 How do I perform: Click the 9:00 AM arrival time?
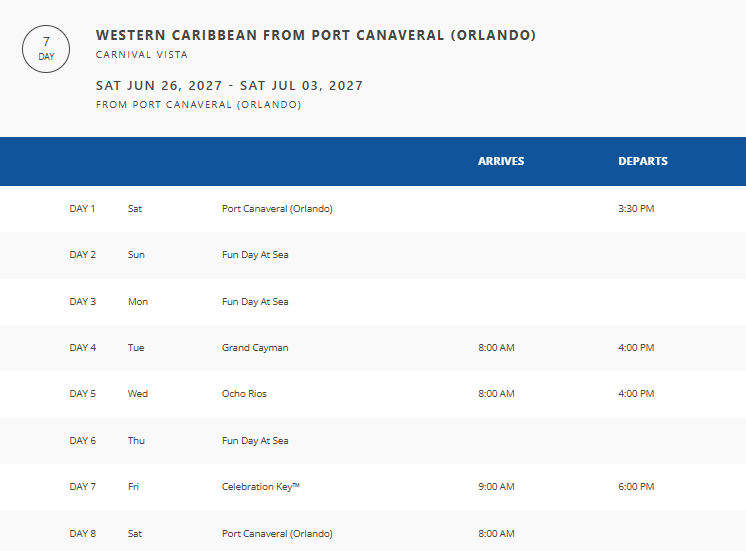[496, 487]
